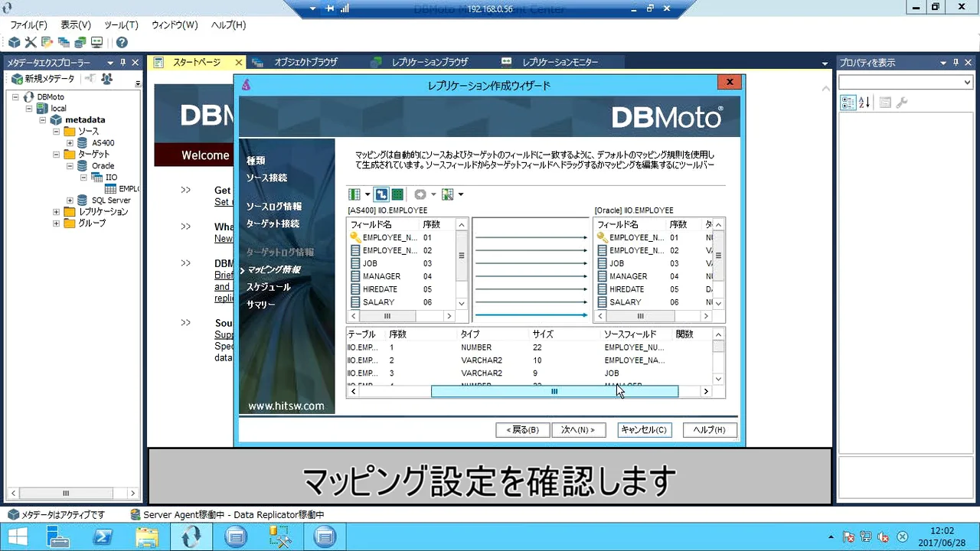The image size is (980, 551).
Task: Click horizontal scrollbar thumb under source field list
Action: [387, 315]
